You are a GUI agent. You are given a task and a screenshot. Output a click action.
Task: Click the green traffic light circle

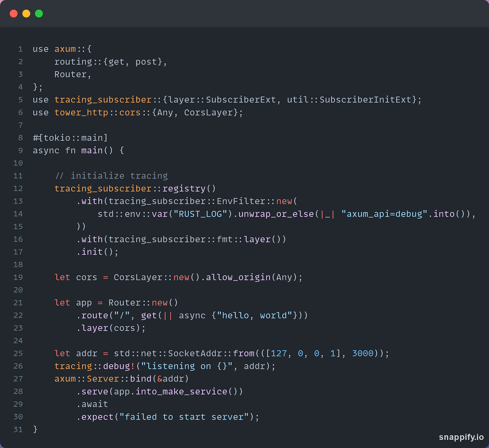(39, 13)
